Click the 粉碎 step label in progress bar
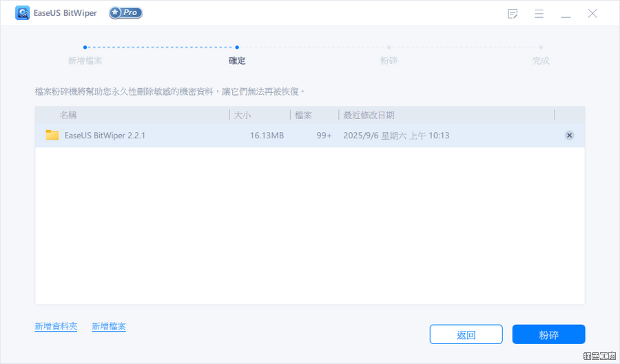This screenshot has width=620, height=364. tap(389, 61)
